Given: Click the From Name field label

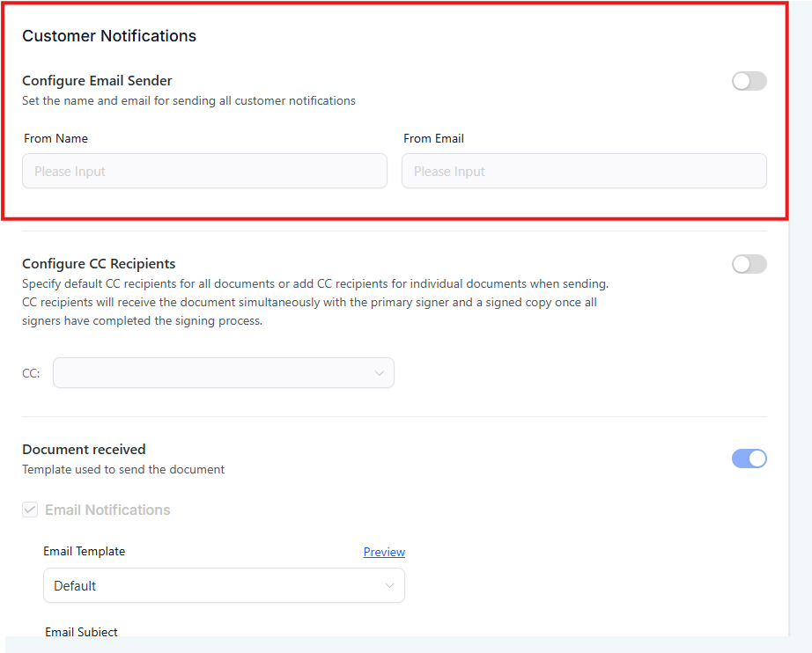Looking at the screenshot, I should [x=56, y=138].
